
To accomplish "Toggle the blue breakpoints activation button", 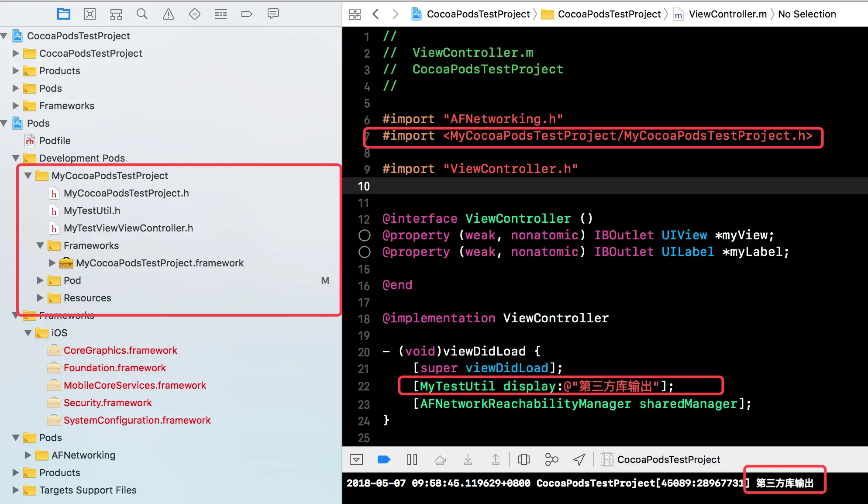I will [384, 459].
